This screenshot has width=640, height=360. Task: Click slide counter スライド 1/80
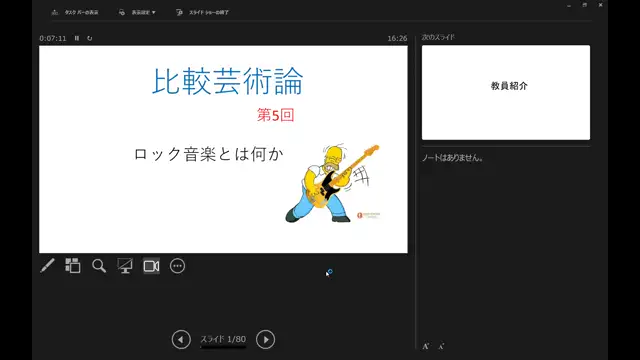[223, 339]
